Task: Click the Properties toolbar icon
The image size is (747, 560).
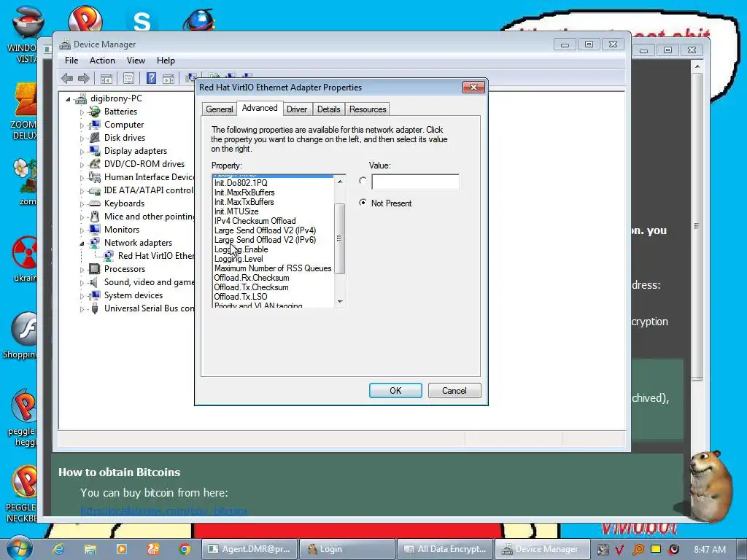Action: click(x=128, y=79)
